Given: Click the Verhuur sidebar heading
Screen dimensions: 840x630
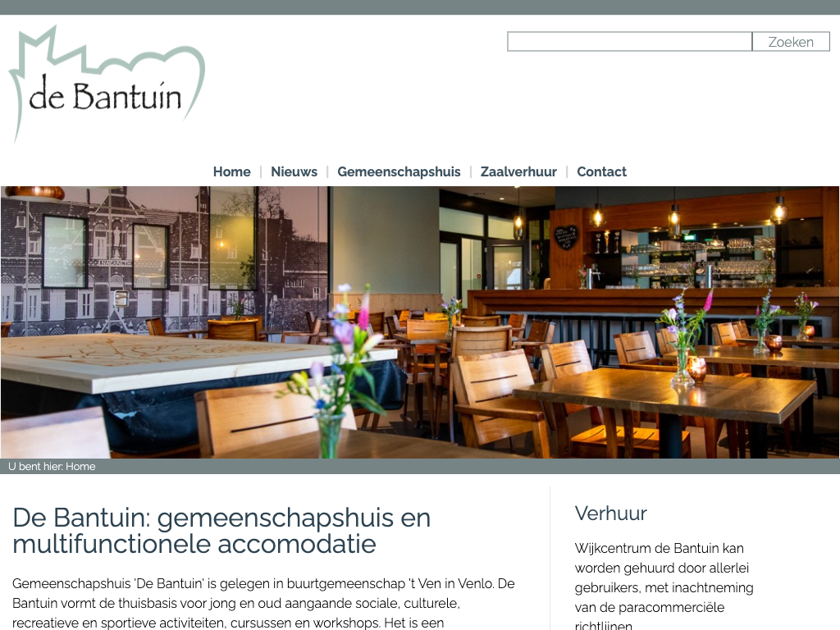Looking at the screenshot, I should point(610,514).
